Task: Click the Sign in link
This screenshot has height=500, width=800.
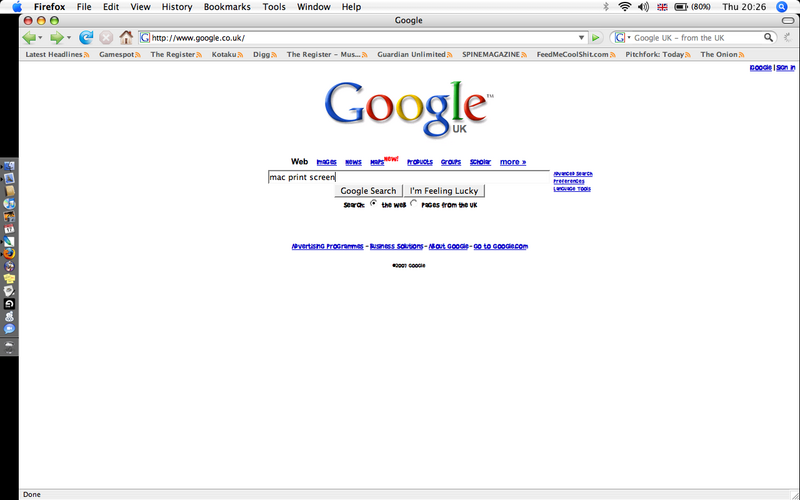Action: (x=785, y=68)
